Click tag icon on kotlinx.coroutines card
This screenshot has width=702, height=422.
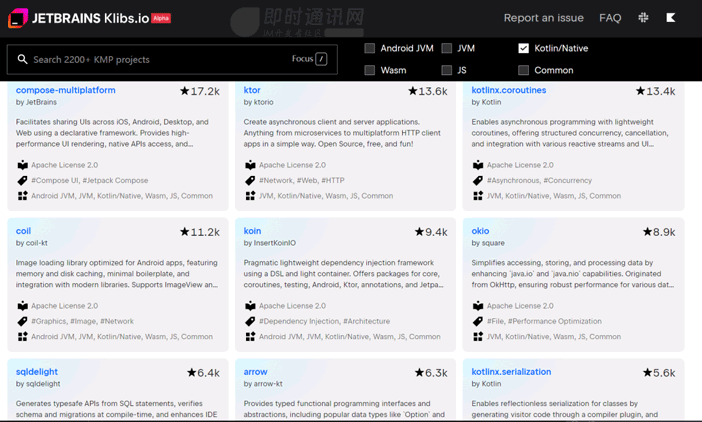tap(478, 180)
